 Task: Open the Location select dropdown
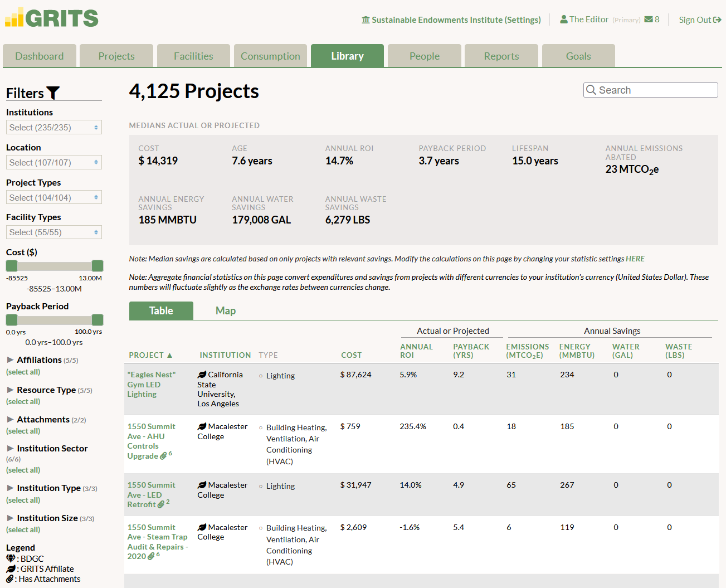click(54, 162)
